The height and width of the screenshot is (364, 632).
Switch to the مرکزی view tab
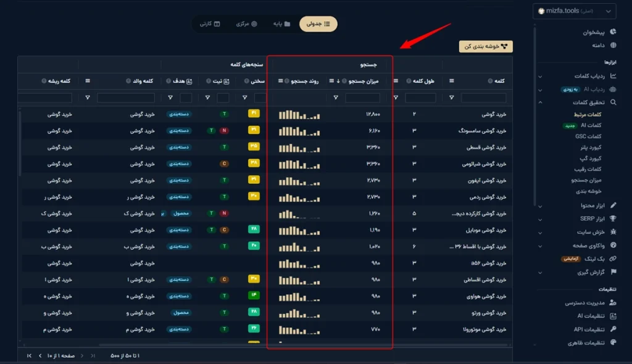click(246, 24)
